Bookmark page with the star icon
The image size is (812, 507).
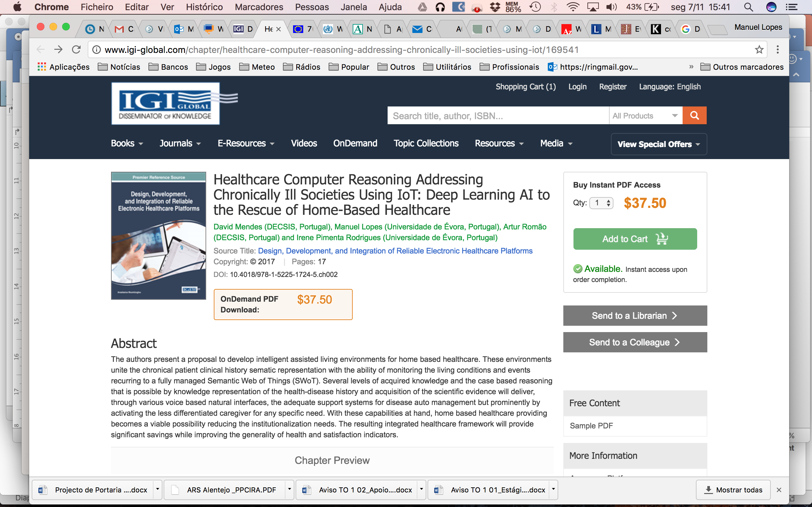coord(759,50)
